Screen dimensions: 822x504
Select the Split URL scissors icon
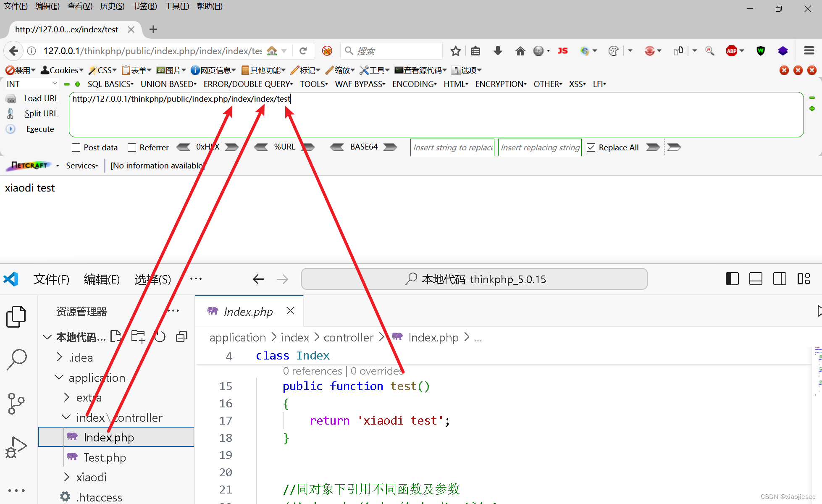pos(10,113)
